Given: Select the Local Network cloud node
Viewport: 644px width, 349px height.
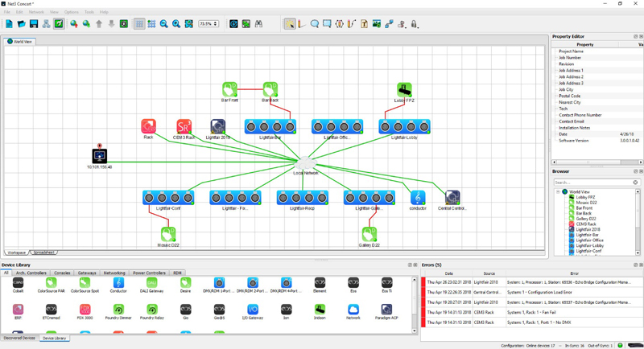Looking at the screenshot, I should [306, 163].
